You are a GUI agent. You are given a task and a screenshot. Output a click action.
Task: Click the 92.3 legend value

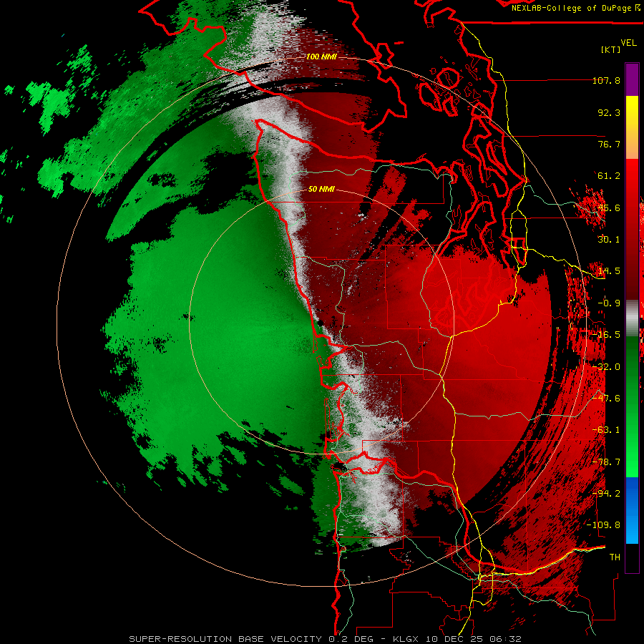coord(609,112)
